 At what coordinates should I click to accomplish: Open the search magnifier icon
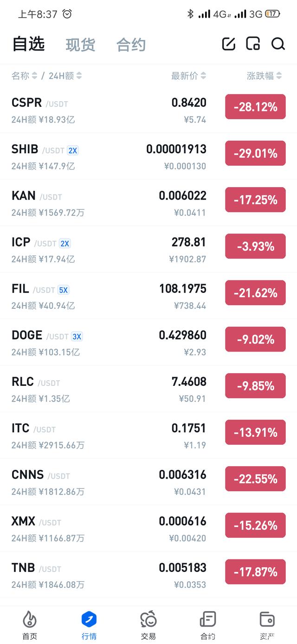(x=278, y=44)
